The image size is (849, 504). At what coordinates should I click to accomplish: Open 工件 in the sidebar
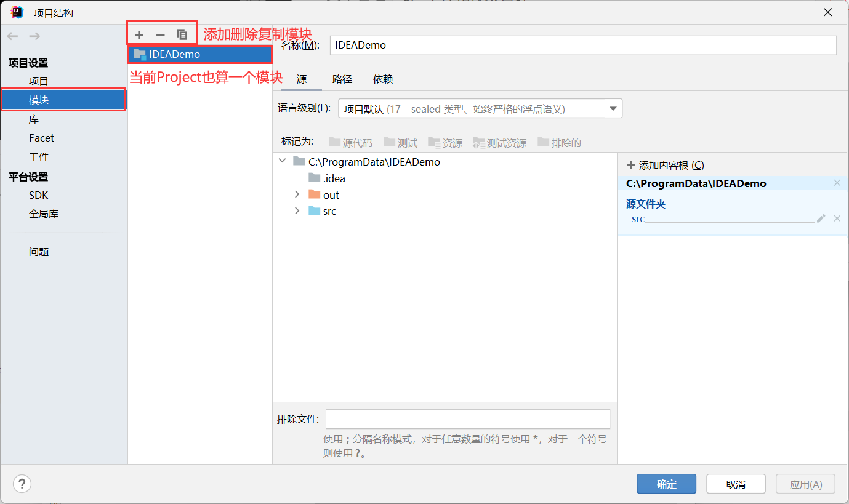pyautogui.click(x=39, y=157)
